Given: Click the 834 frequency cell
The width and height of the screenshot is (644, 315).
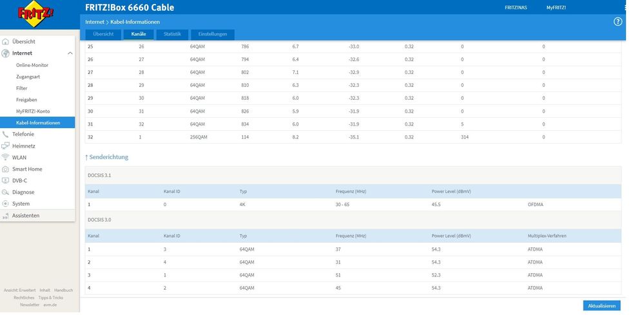Looking at the screenshot, I should point(245,124).
